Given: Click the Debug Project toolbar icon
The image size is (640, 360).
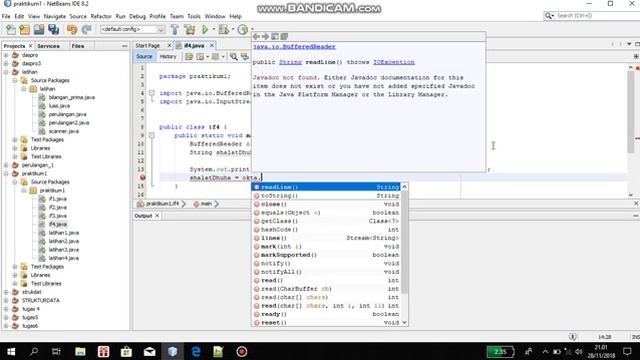Looking at the screenshot, I should tap(224, 29).
